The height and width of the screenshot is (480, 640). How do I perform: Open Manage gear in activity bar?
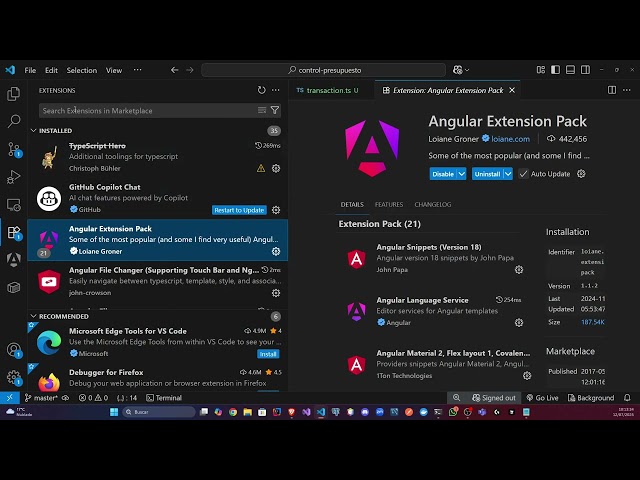click(x=13, y=377)
